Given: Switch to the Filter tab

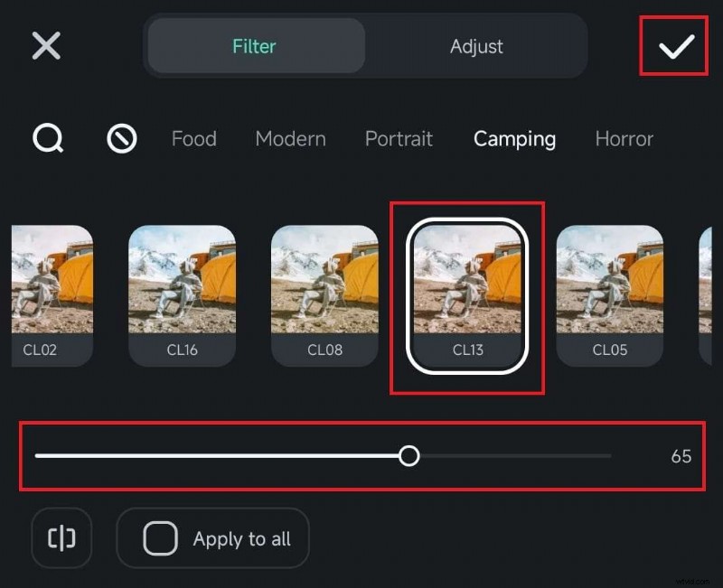Looking at the screenshot, I should pos(254,46).
